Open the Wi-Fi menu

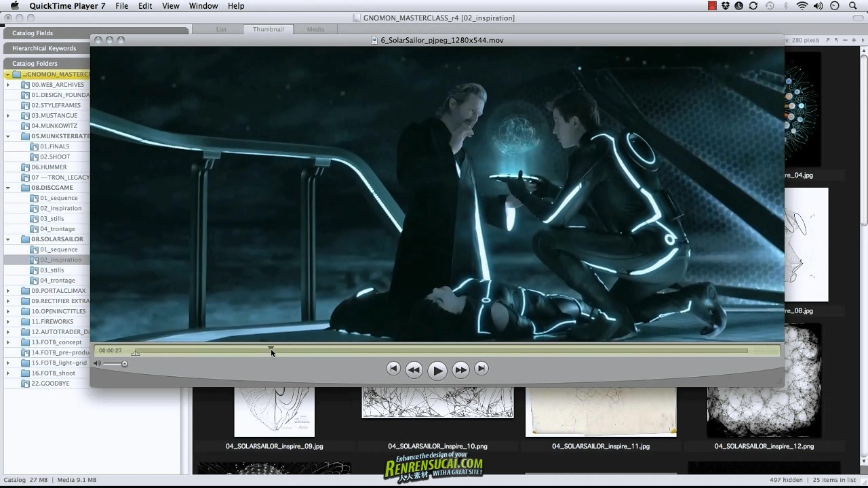(803, 6)
